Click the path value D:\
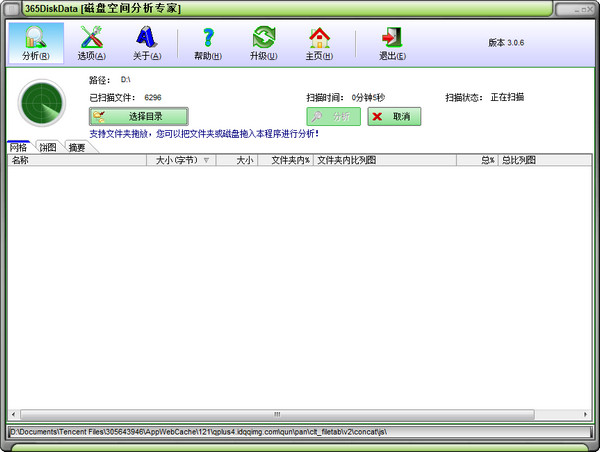 tap(126, 80)
